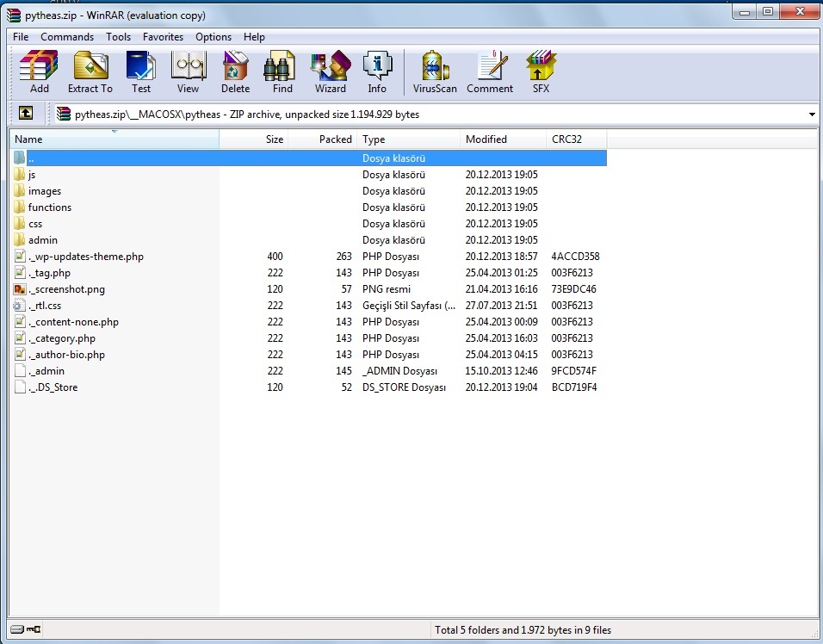Sort by the Size column header
This screenshot has height=644, width=823.
[253, 139]
